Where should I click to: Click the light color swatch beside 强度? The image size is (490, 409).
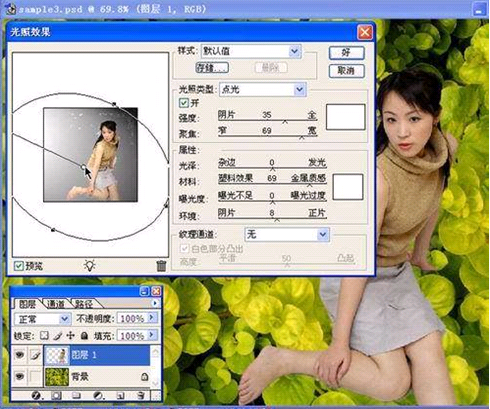click(x=346, y=117)
